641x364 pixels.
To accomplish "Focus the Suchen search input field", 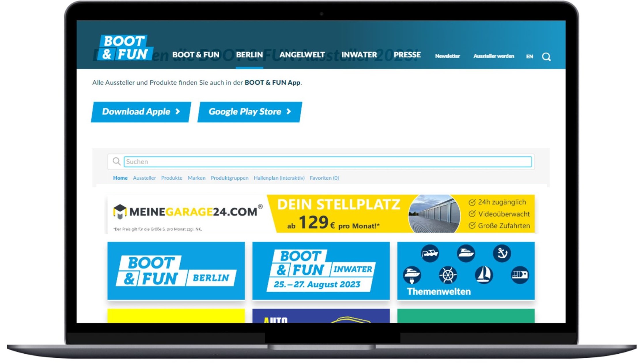I will pyautogui.click(x=328, y=162).
